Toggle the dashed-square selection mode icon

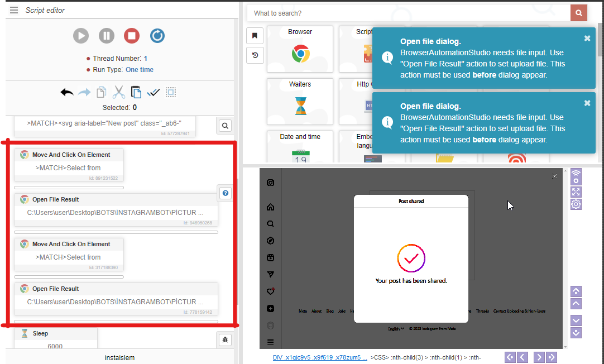[171, 93]
